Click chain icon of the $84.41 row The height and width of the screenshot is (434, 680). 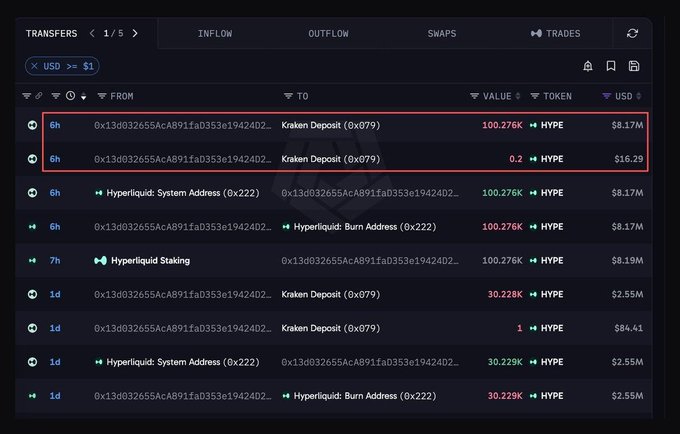(32, 328)
